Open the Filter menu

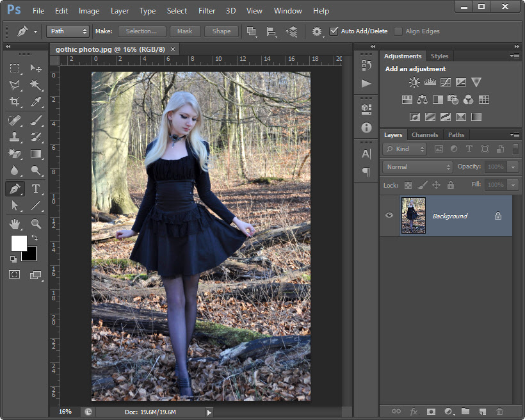pyautogui.click(x=207, y=11)
